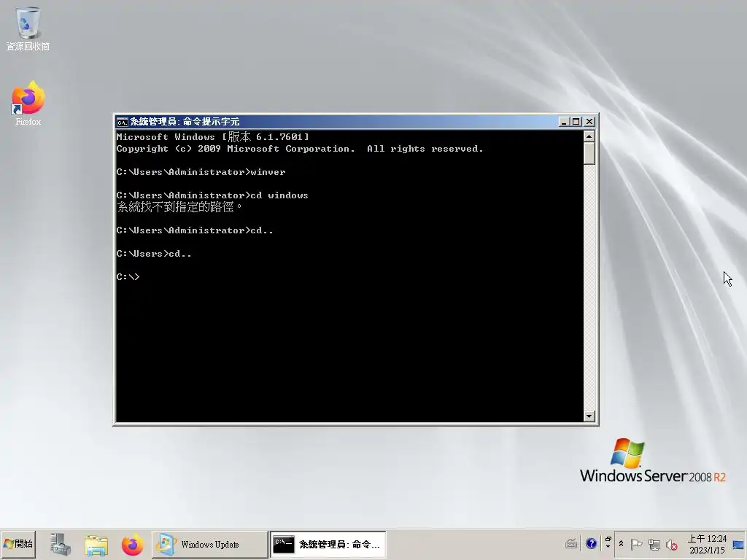Click the keyboard input method icon

571,543
